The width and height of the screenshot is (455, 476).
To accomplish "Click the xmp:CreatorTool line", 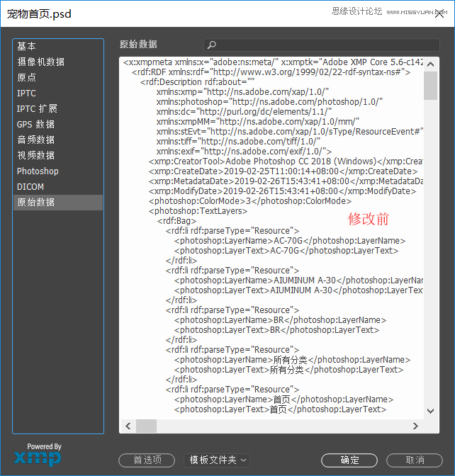I will 286,161.
